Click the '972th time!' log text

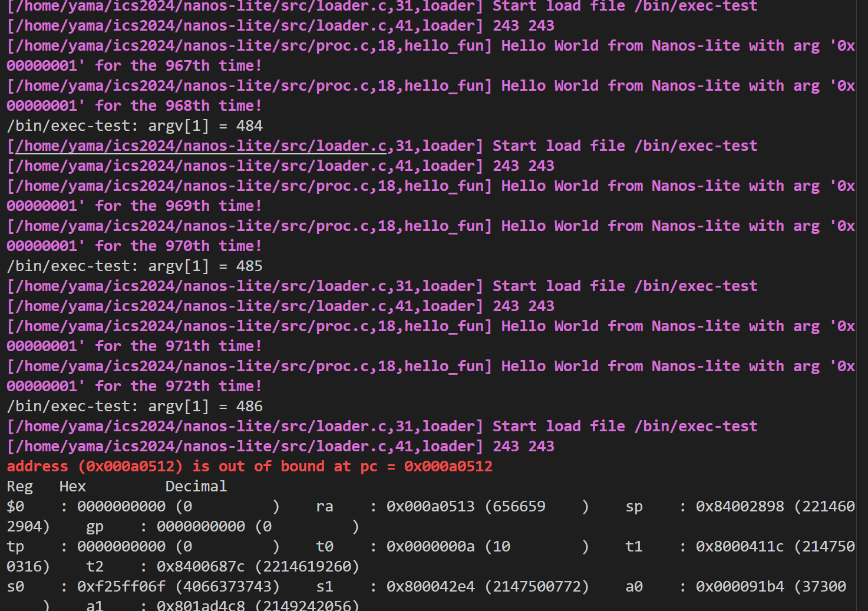(213, 387)
